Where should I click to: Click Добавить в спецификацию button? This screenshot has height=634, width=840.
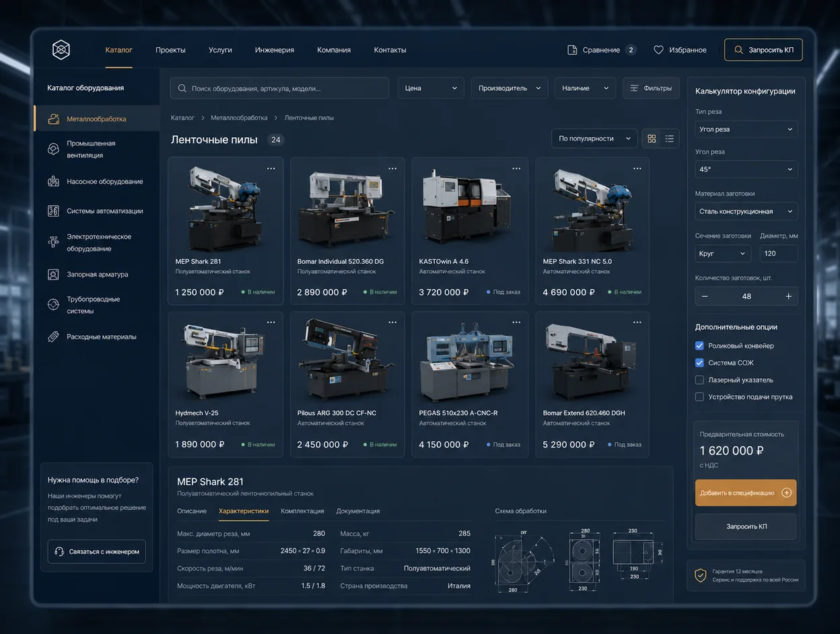(x=746, y=493)
